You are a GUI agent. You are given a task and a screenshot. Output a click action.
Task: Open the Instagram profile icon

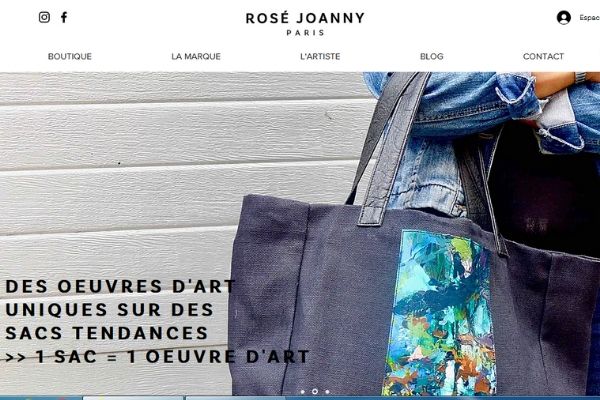pyautogui.click(x=44, y=17)
